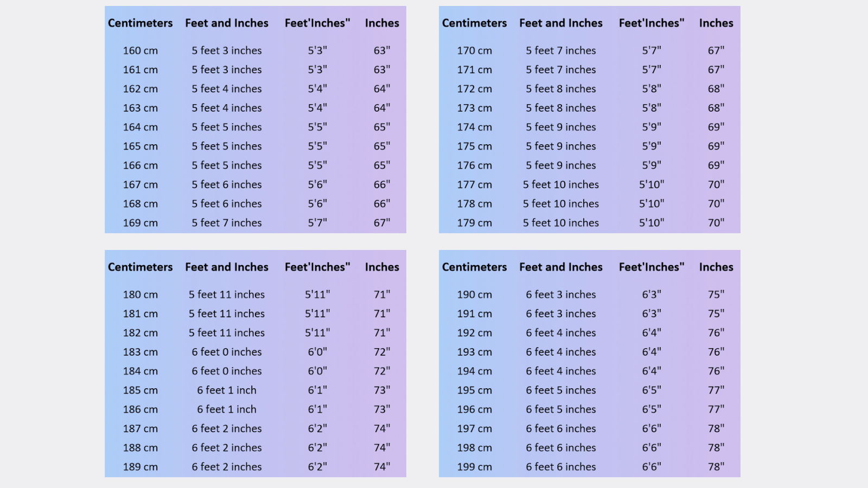Select the 6 feet 1 inch cell for 186 cm
The width and height of the screenshot is (868, 488).
pos(227,409)
